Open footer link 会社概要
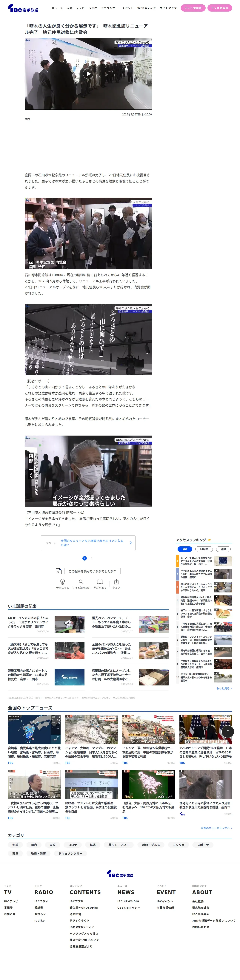 tap(198, 901)
